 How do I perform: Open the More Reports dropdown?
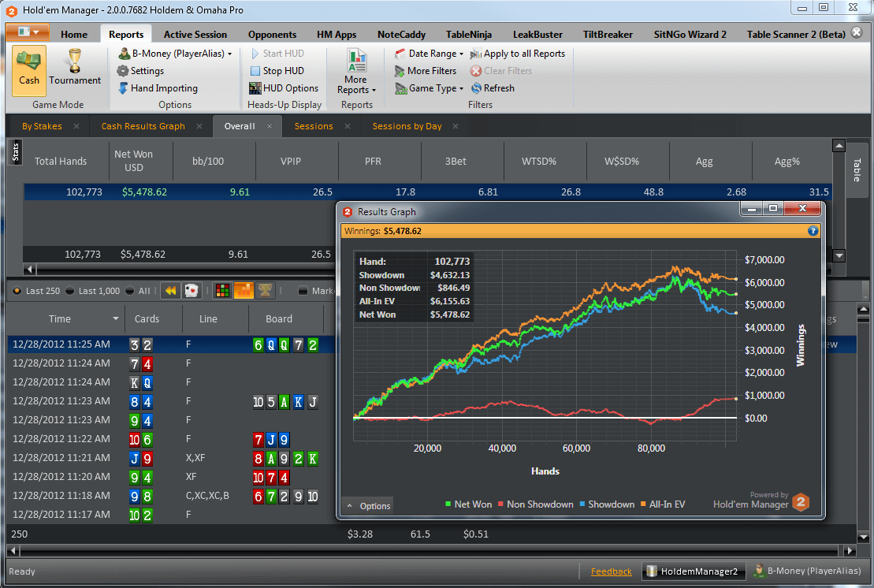pyautogui.click(x=357, y=72)
